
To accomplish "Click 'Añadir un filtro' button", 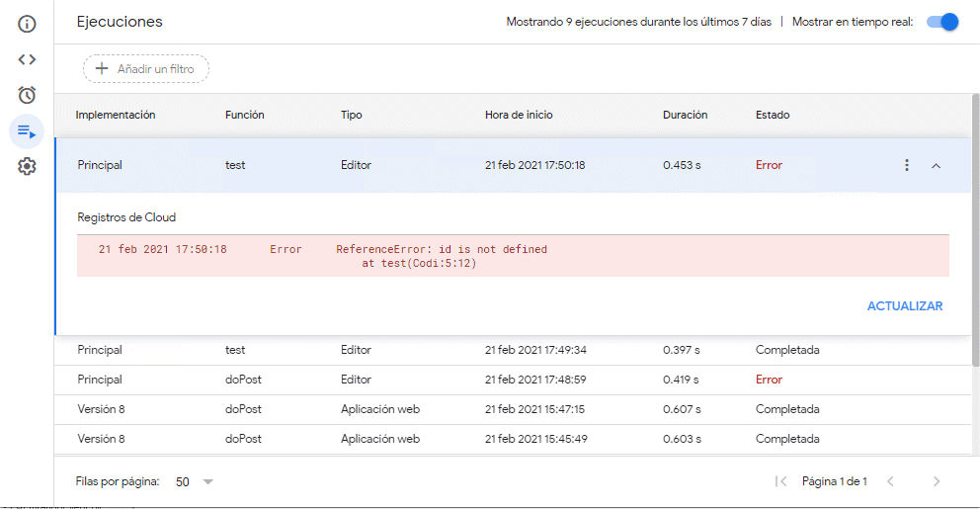I will [x=146, y=69].
